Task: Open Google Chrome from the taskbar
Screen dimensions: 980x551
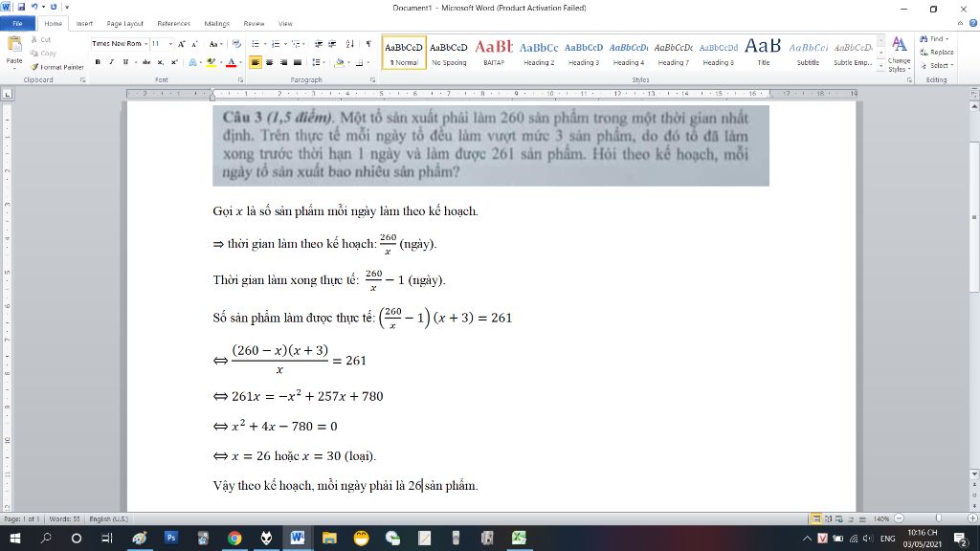Action: [x=234, y=538]
